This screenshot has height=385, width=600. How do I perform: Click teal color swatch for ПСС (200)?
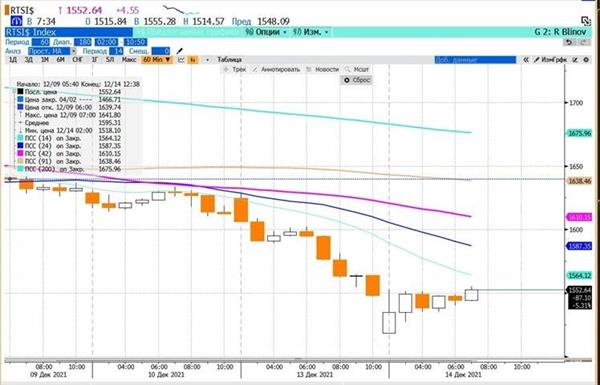point(20,169)
